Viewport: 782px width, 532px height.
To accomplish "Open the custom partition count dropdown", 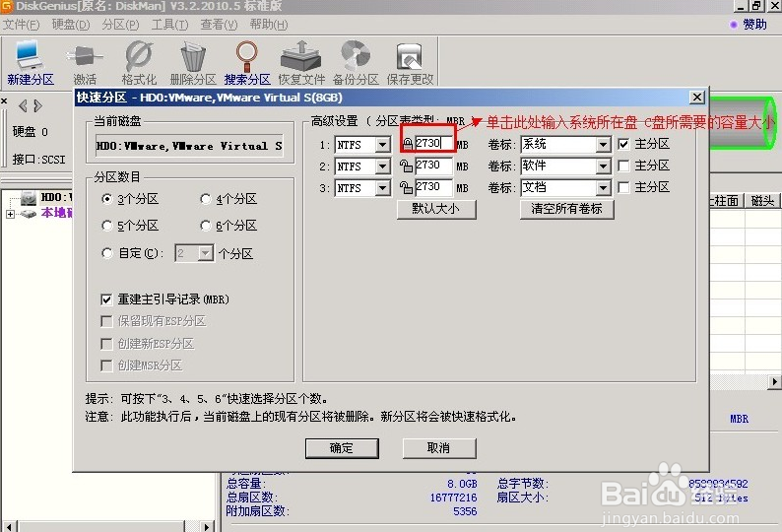I will point(206,253).
